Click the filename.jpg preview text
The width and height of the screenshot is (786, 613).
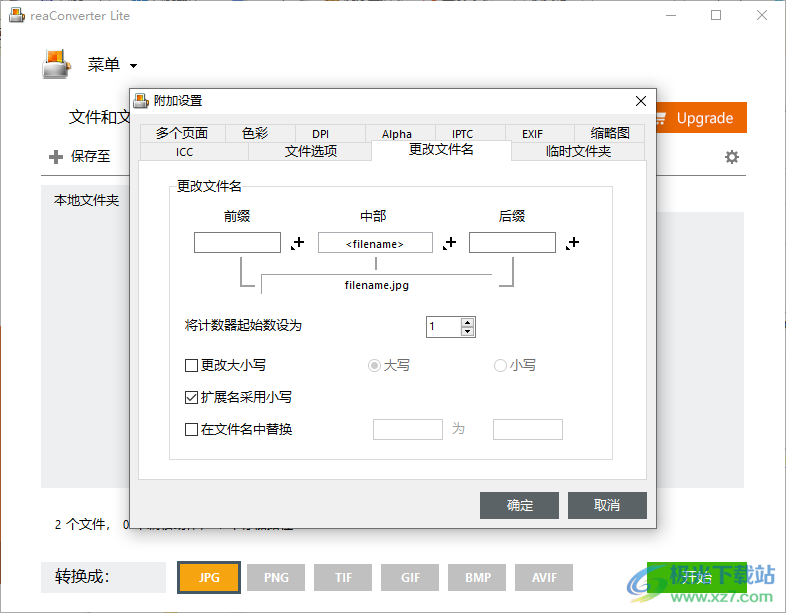click(376, 285)
